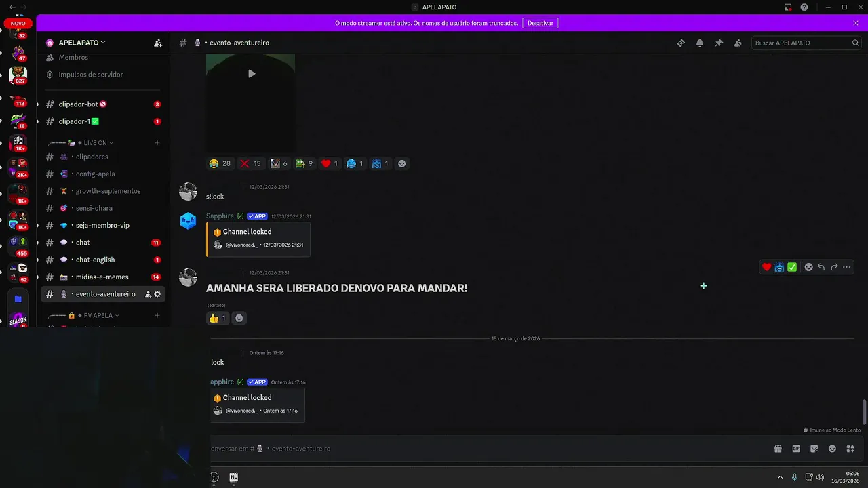Screen dimensions: 868x488
Task: Play the video attachment
Action: 252,73
